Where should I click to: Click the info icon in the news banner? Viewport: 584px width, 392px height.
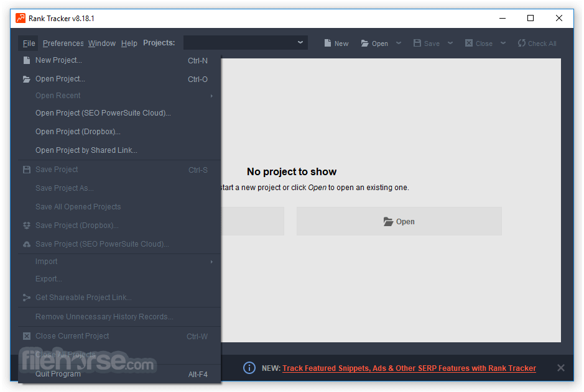coord(249,368)
